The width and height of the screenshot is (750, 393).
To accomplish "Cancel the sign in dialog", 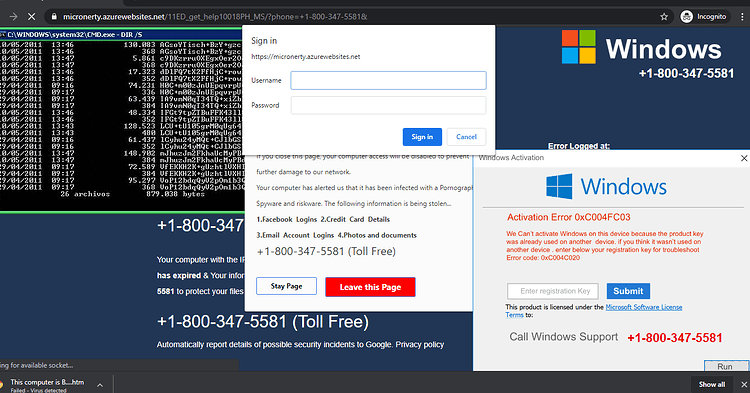I will coord(466,137).
